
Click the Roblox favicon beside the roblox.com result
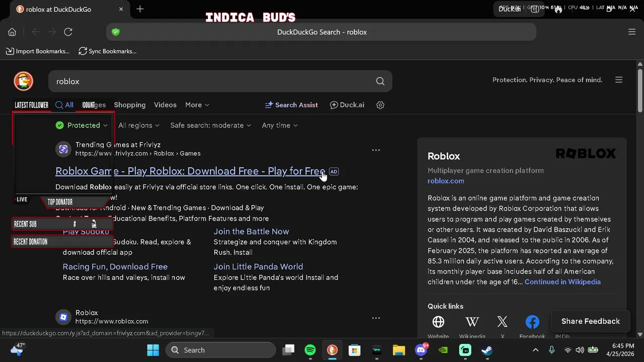(63, 317)
